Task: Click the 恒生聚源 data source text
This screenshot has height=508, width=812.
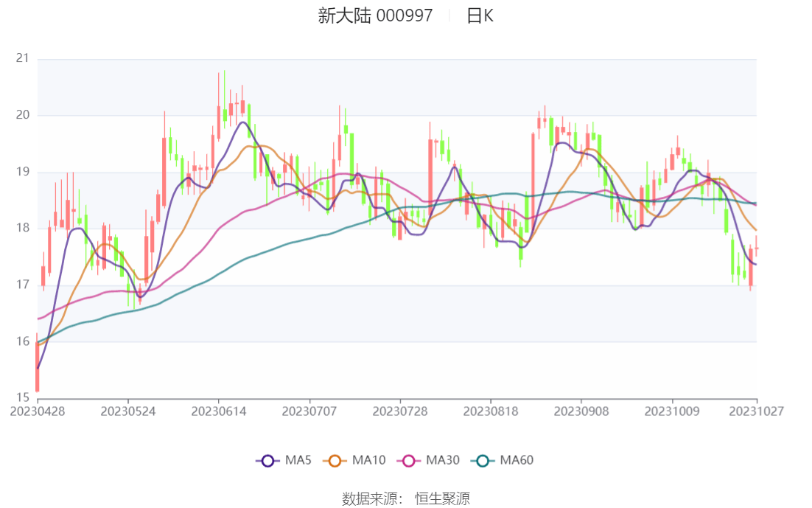Action: point(442,498)
